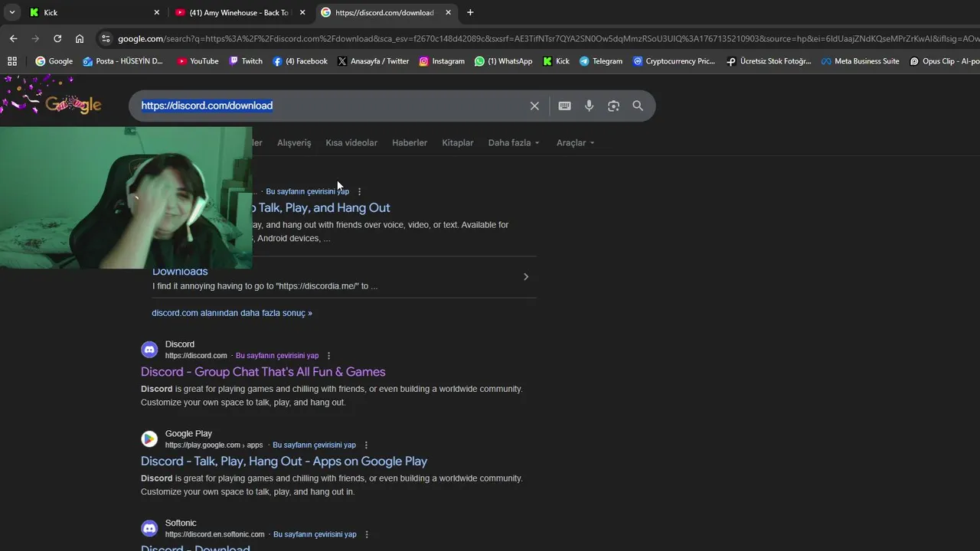Start voice search with microphone icon

[589, 106]
